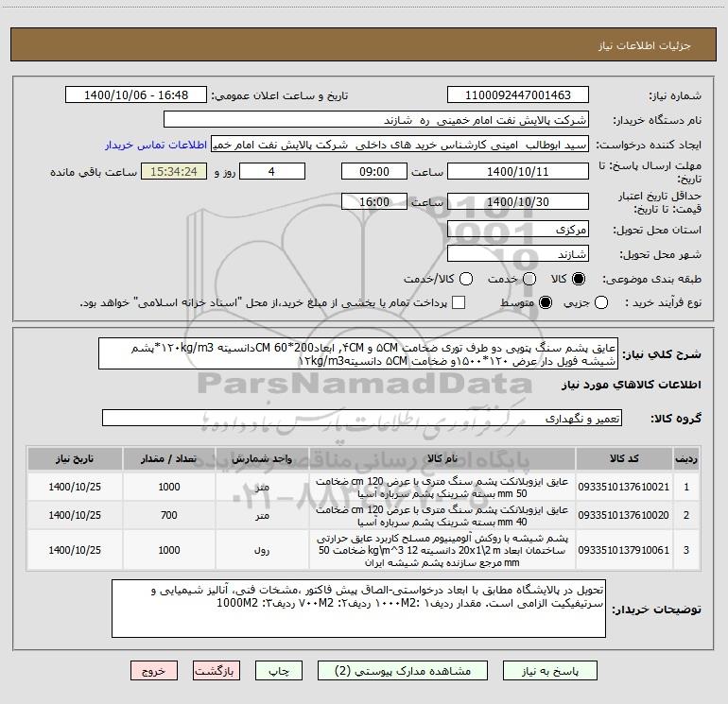The image size is (728, 704).
Task: Click the پاسخ به نیاز button
Action: pyautogui.click(x=550, y=671)
